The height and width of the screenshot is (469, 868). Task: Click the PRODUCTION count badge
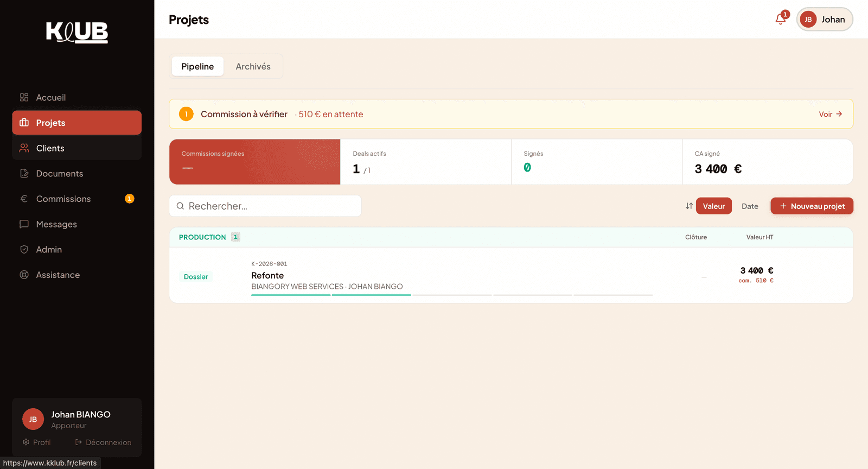pyautogui.click(x=235, y=237)
